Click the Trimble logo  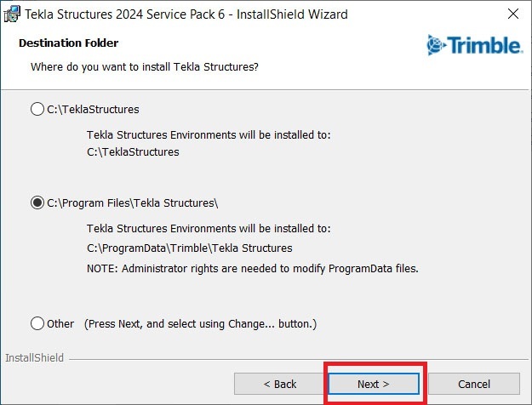[473, 45]
